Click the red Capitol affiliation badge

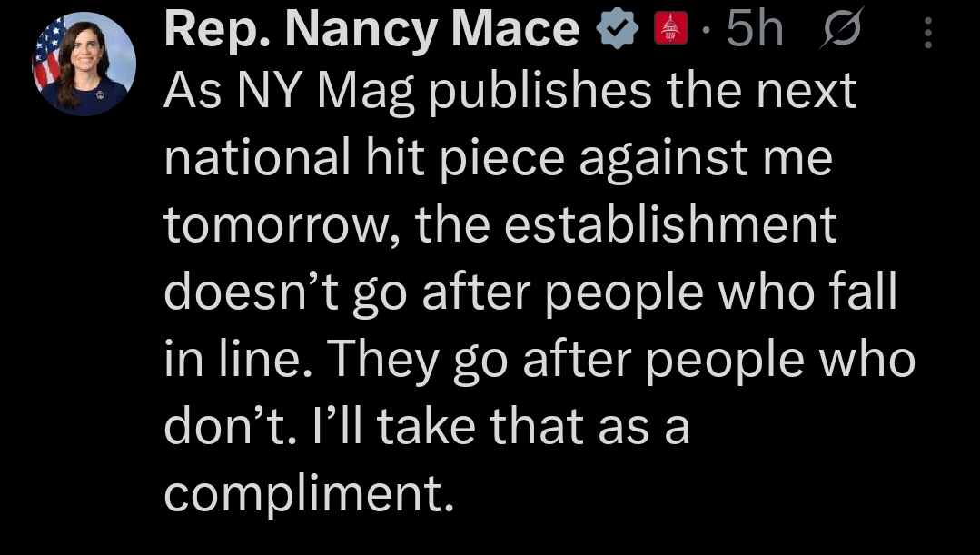pyautogui.click(x=669, y=31)
